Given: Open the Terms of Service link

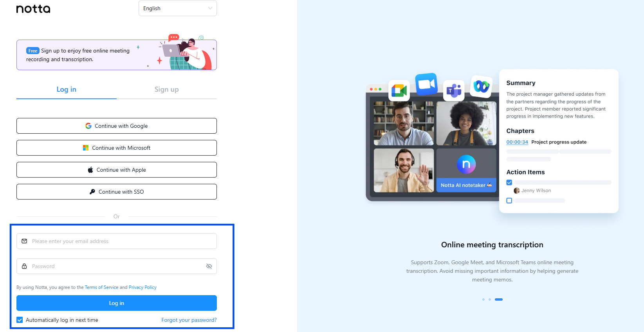Looking at the screenshot, I should (101, 287).
